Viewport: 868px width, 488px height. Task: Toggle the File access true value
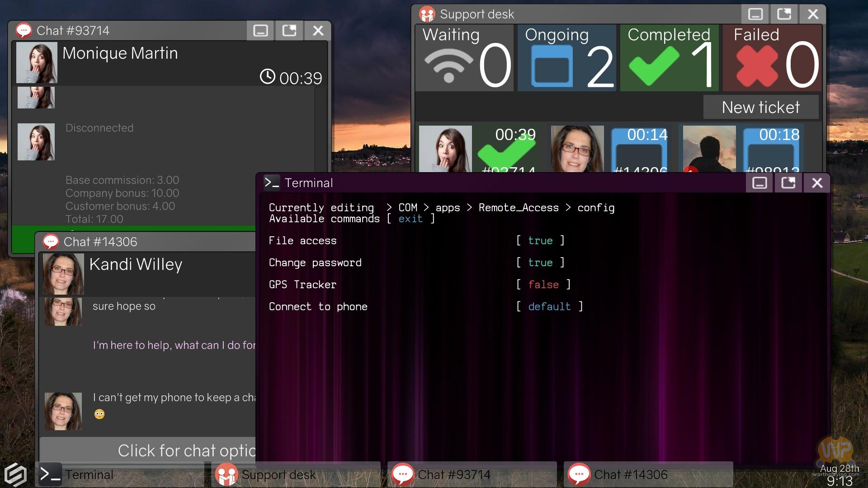540,241
